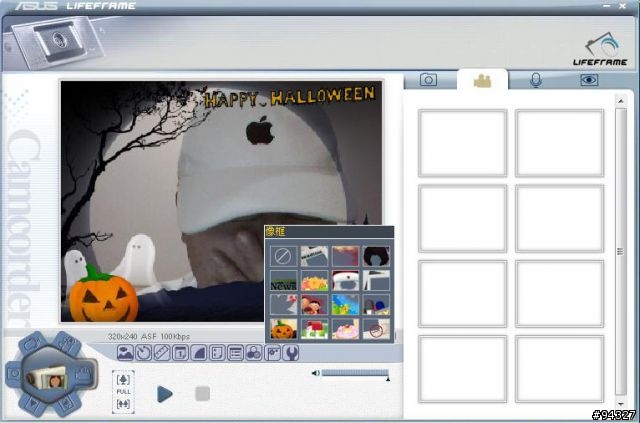
Task: Select the clock segment on the mode wheel
Action: (x=13, y=374)
